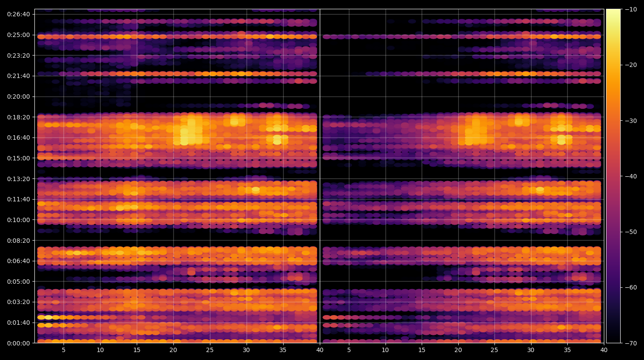Viewport: 644px width, 360px height.
Task: Click the colorbar gradient strip
Action: pos(613,176)
